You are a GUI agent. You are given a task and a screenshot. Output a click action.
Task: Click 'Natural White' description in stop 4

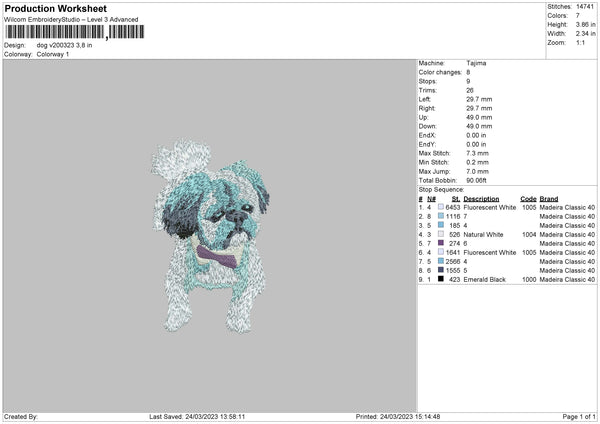pyautogui.click(x=483, y=235)
